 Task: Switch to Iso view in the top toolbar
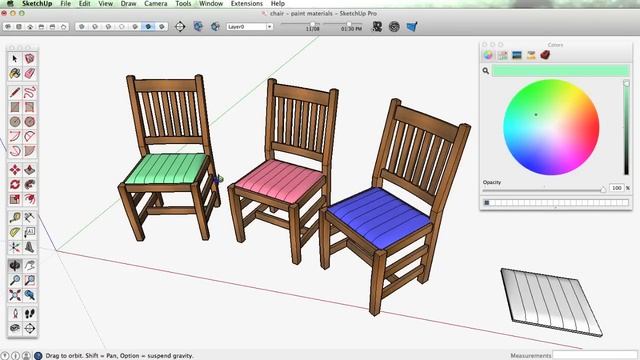[8, 27]
